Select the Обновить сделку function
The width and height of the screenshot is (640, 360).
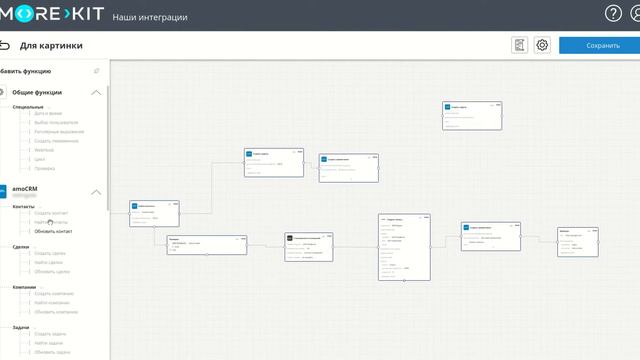pyautogui.click(x=52, y=271)
